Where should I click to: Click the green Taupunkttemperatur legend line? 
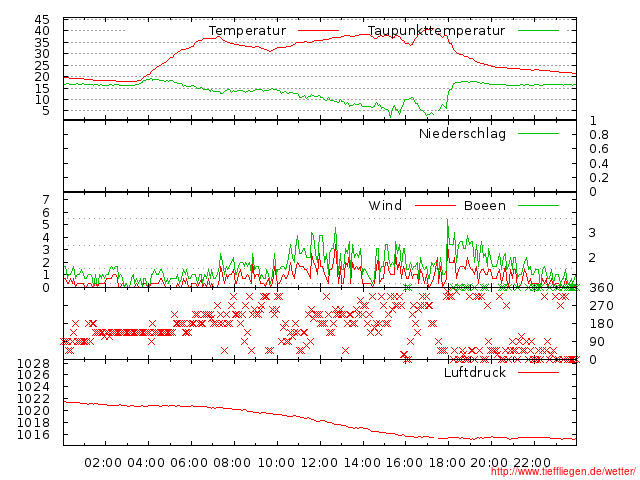[x=538, y=31]
